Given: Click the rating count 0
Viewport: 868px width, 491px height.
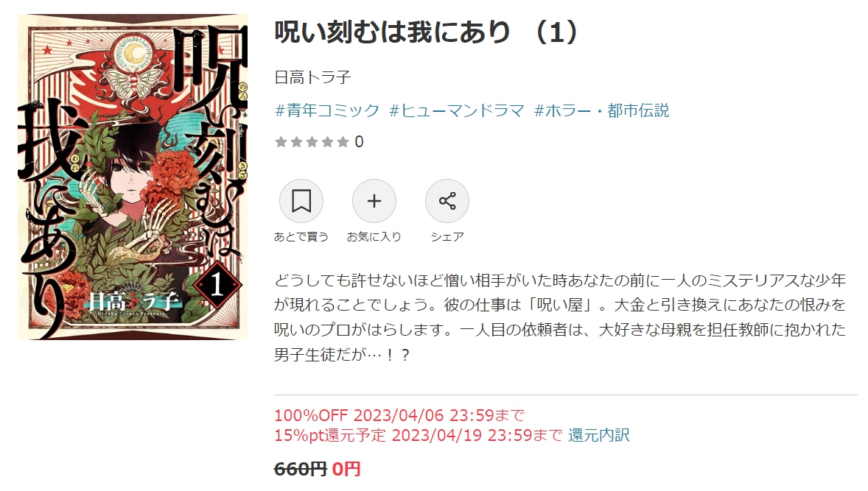Looking at the screenshot, I should tap(360, 142).
